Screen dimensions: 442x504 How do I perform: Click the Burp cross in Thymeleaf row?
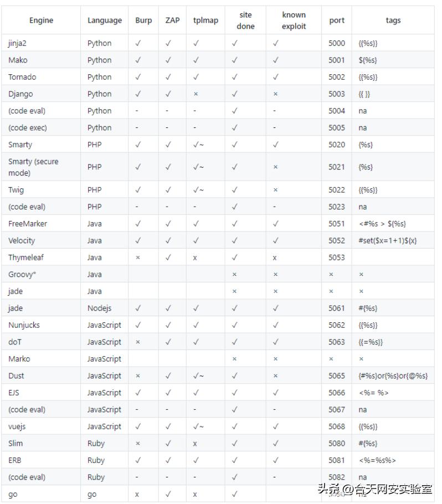coord(138,258)
